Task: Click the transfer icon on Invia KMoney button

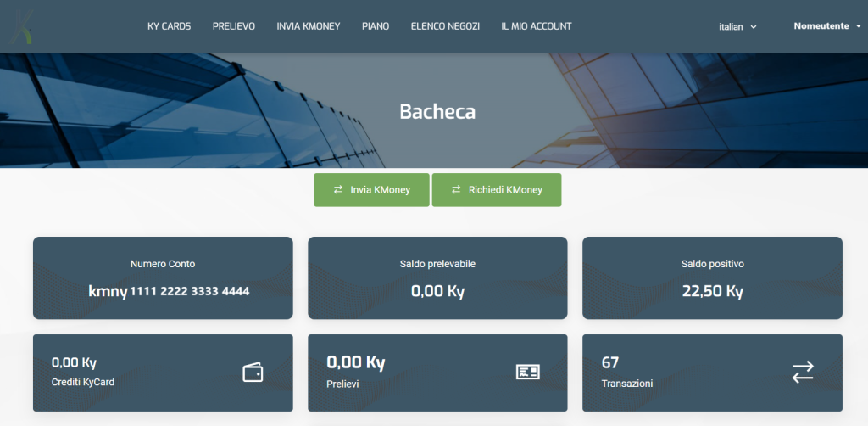Action: 338,190
